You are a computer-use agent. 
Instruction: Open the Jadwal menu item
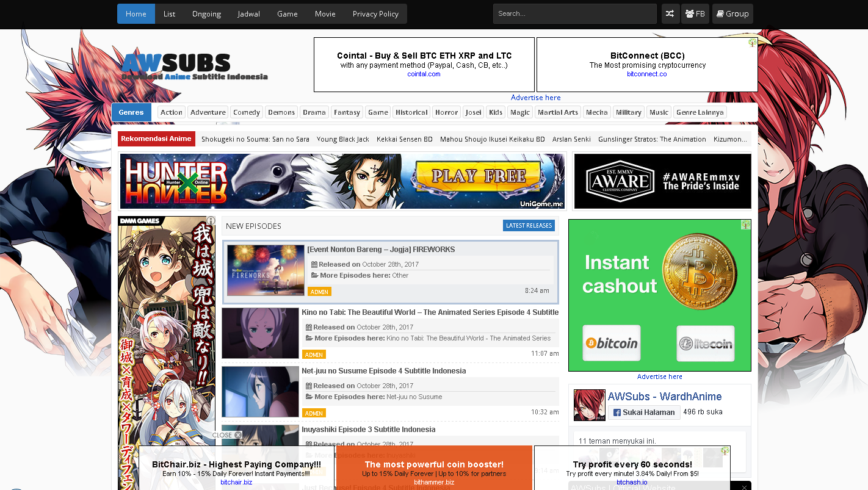coord(249,13)
